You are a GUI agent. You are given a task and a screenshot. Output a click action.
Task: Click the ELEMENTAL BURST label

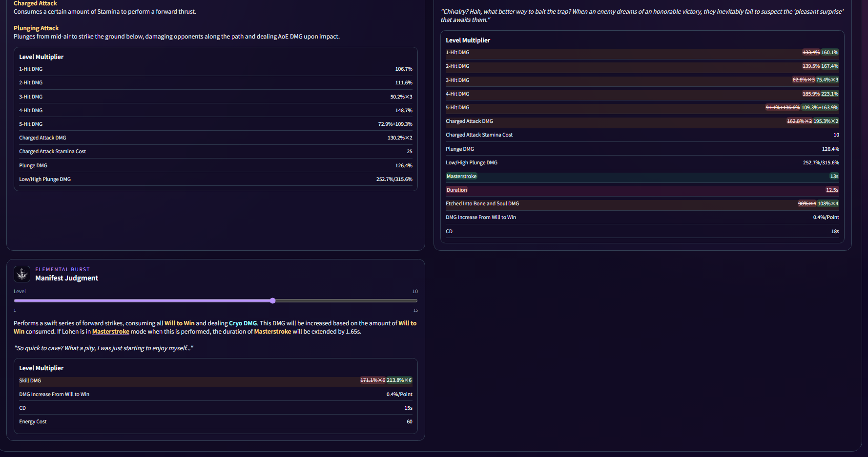coord(62,269)
